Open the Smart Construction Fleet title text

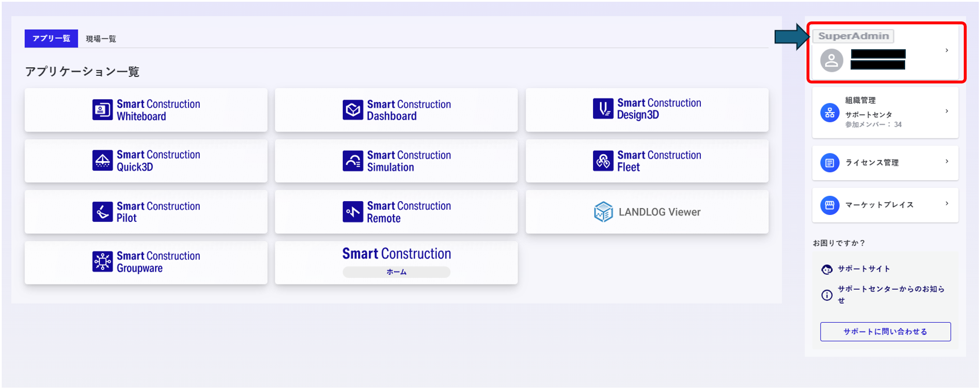(x=659, y=161)
